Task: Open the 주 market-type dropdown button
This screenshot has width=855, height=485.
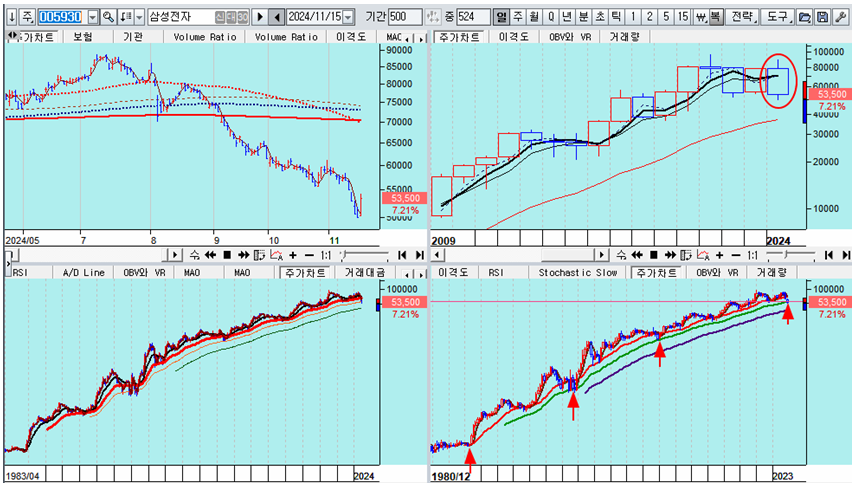Action: point(28,17)
